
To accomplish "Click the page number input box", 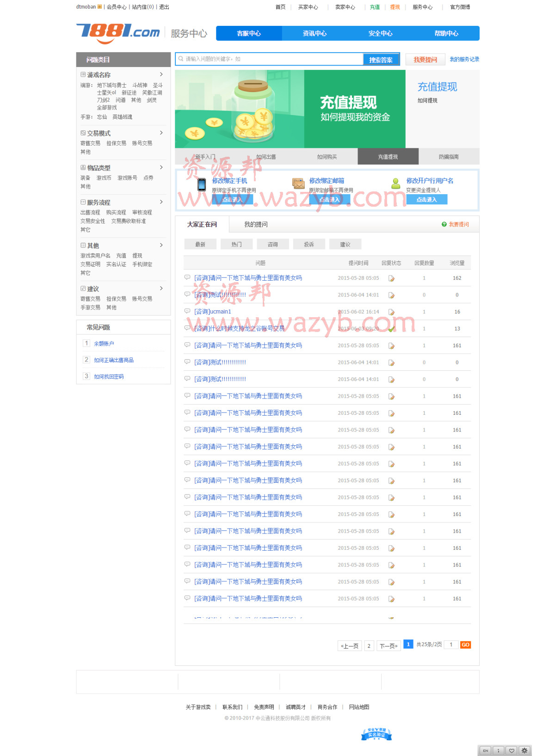I will pyautogui.click(x=451, y=645).
